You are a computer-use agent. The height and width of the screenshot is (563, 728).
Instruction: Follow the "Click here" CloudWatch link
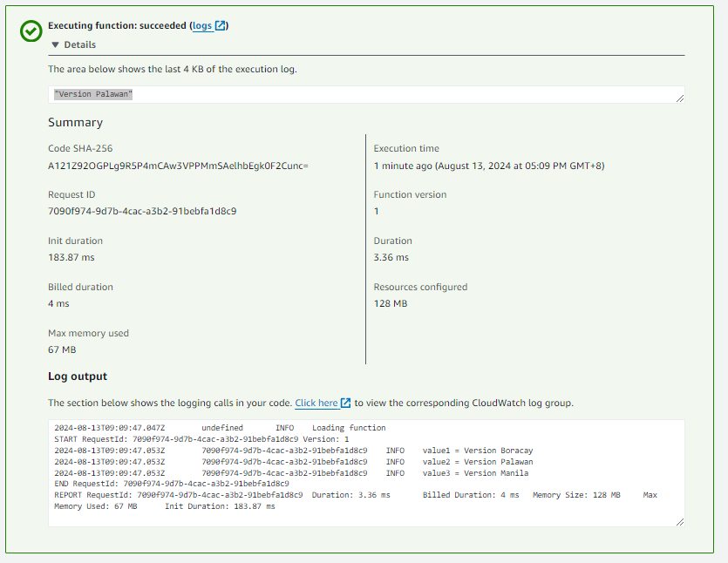316,403
